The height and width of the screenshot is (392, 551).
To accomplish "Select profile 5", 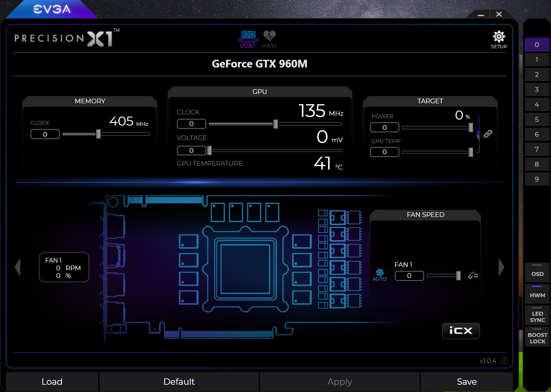I will 537,119.
